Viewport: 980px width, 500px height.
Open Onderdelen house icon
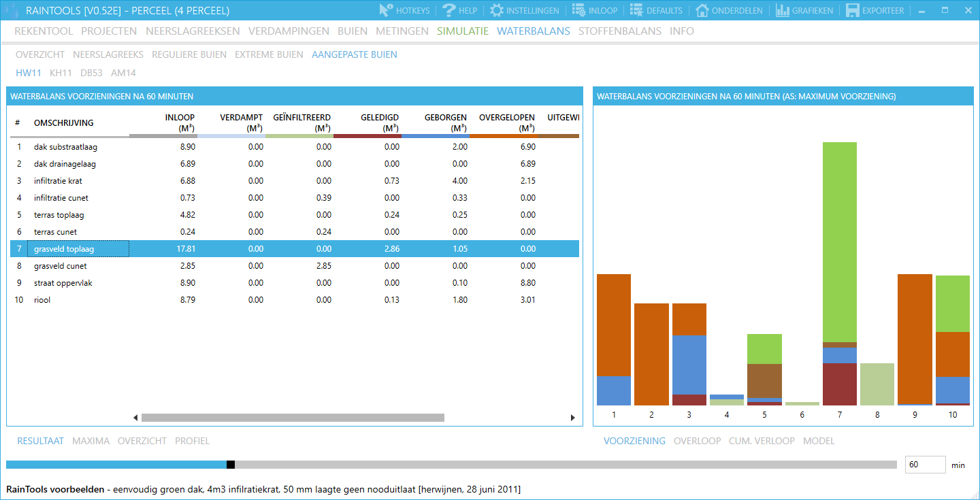pyautogui.click(x=702, y=10)
